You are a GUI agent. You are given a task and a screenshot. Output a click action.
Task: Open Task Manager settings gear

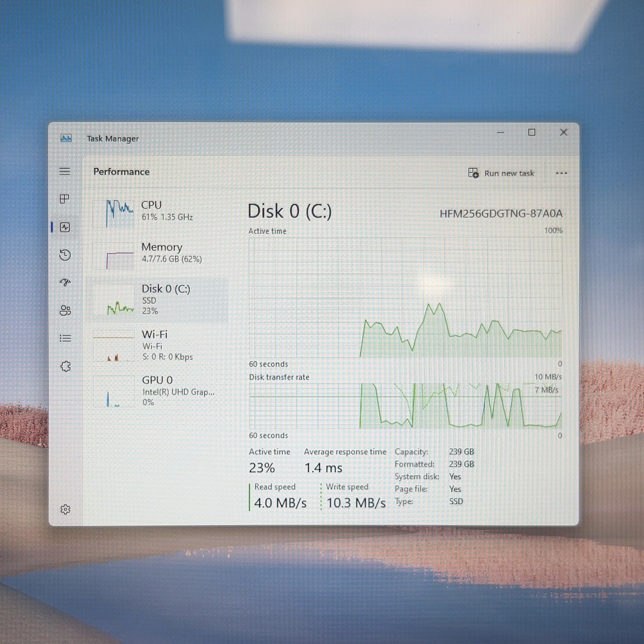tap(65, 509)
